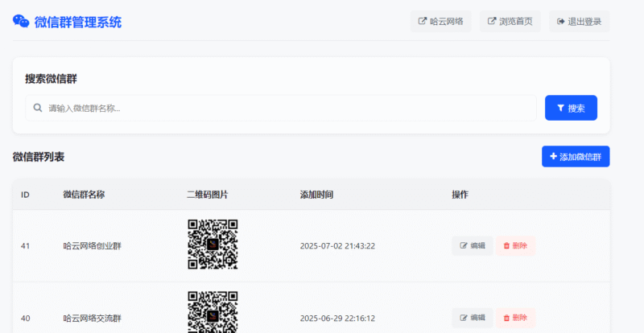The image size is (644, 333).
Task: Click 删除 for 哈云网络创业群 row
Action: coord(515,245)
